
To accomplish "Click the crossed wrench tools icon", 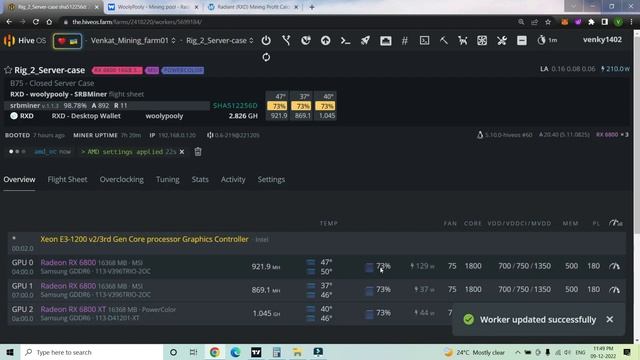I will pos(502,40).
